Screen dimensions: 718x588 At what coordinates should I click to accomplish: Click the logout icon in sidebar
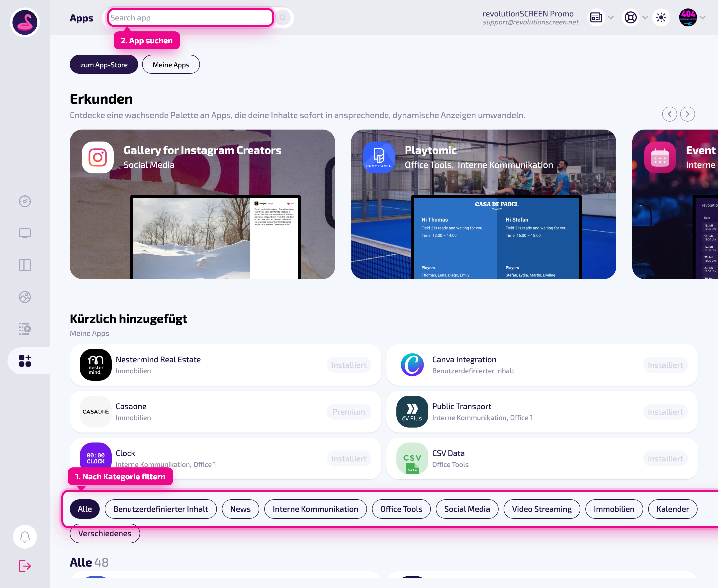click(25, 566)
